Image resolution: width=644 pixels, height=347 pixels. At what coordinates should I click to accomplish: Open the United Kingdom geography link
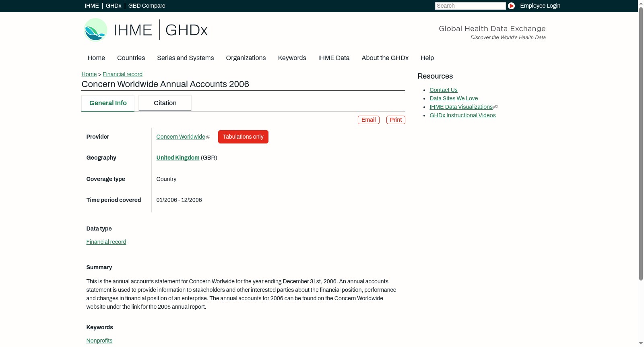[x=178, y=158]
